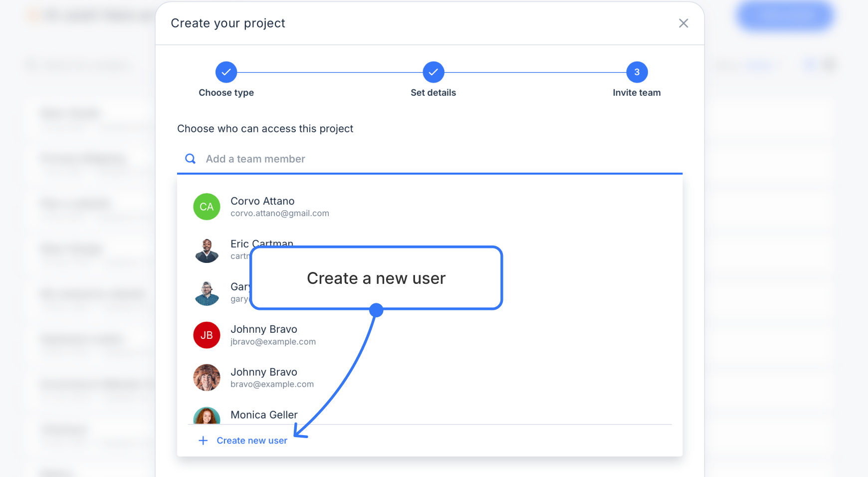Viewport: 868px width, 477px height.
Task: Click the Set details checkmark icon
Action: (433, 72)
